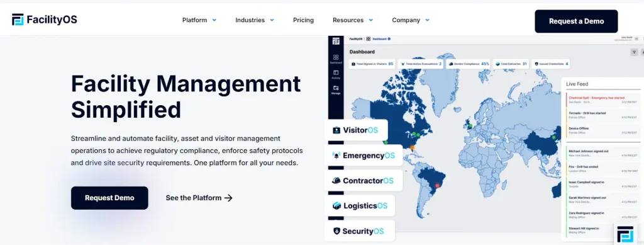The width and height of the screenshot is (644, 245).
Task: Select the SecurityOS product card
Action: click(x=360, y=231)
